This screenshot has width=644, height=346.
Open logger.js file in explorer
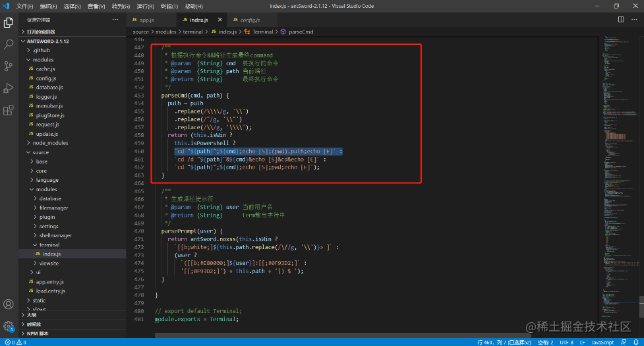[46, 97]
